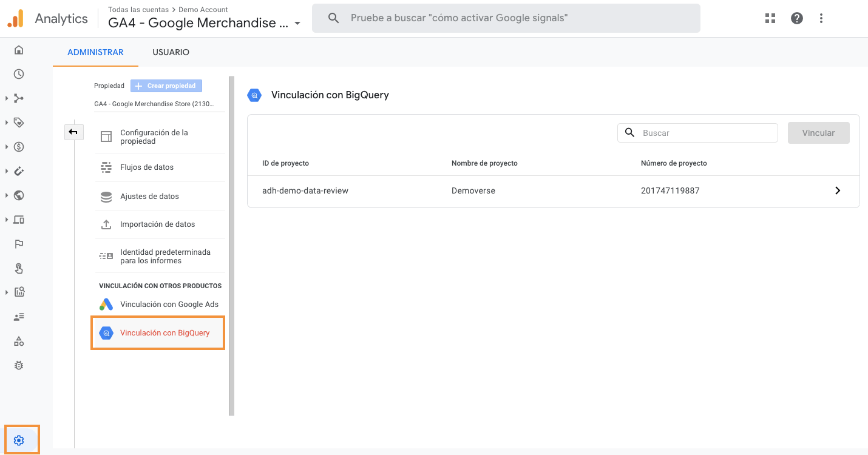Click the Admin gear icon
The width and height of the screenshot is (868, 455).
tap(19, 440)
